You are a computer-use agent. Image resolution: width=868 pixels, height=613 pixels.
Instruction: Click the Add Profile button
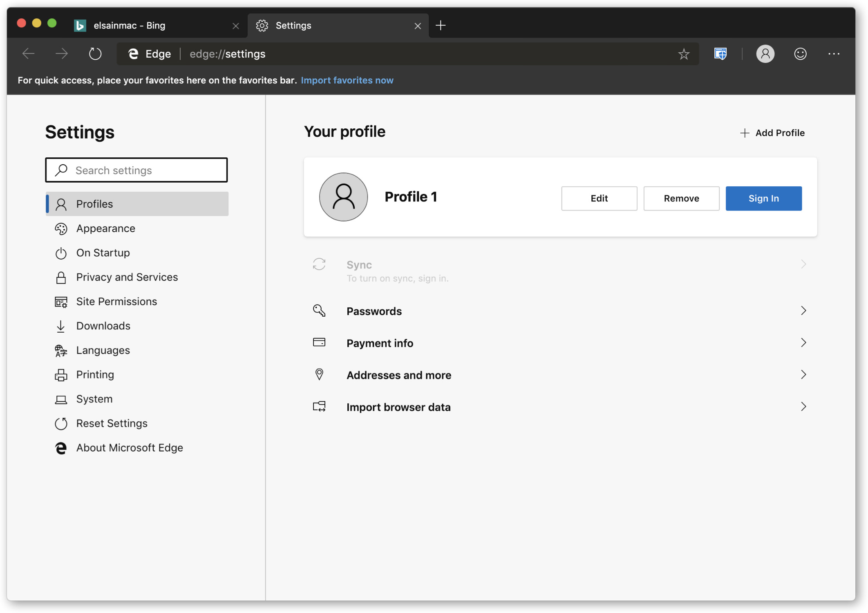pos(772,133)
